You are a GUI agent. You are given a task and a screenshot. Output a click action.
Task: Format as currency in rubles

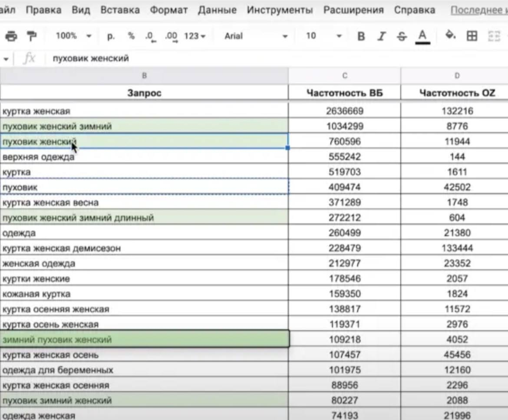111,36
